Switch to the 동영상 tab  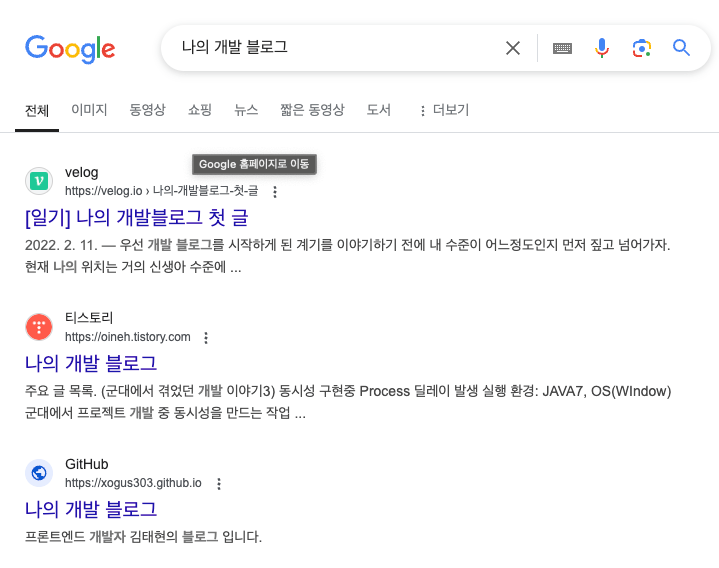147,110
